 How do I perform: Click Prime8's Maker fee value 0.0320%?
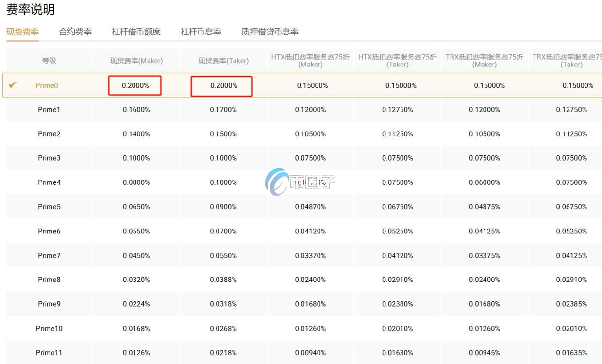click(135, 279)
